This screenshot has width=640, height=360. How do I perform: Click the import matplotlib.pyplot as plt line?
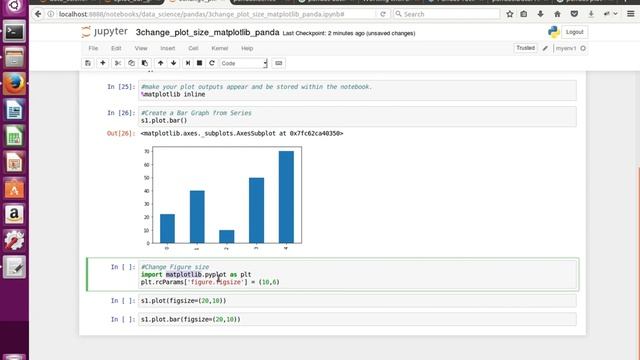196,274
